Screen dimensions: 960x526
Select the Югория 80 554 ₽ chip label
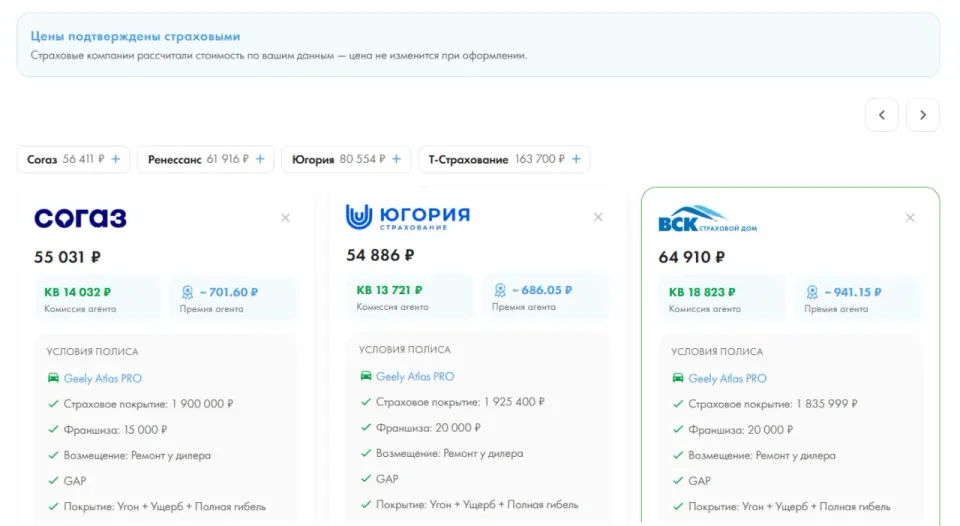coord(339,159)
